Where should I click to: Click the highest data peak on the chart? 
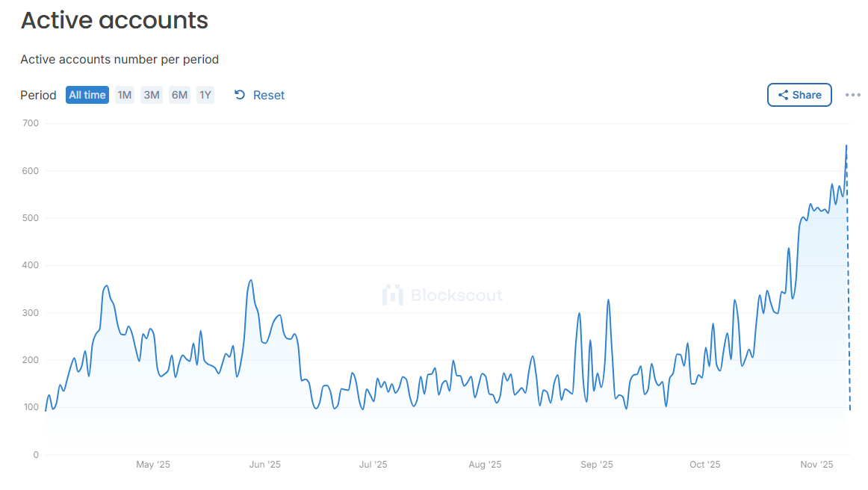pos(847,146)
